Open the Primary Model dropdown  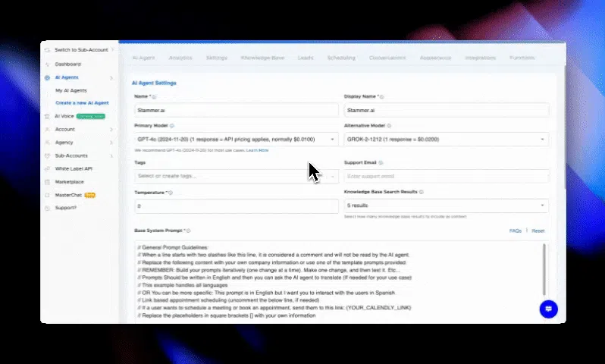coord(237,140)
